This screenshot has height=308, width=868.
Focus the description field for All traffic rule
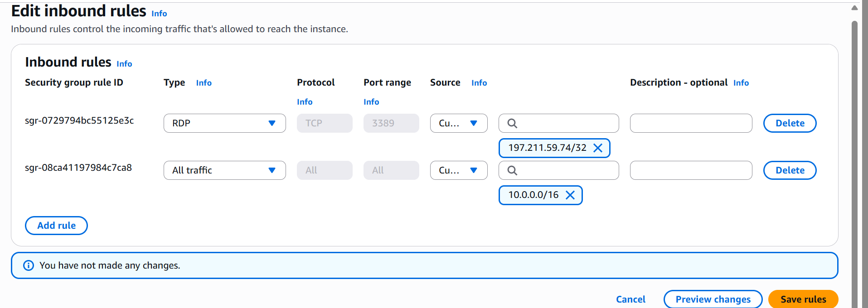coord(691,170)
